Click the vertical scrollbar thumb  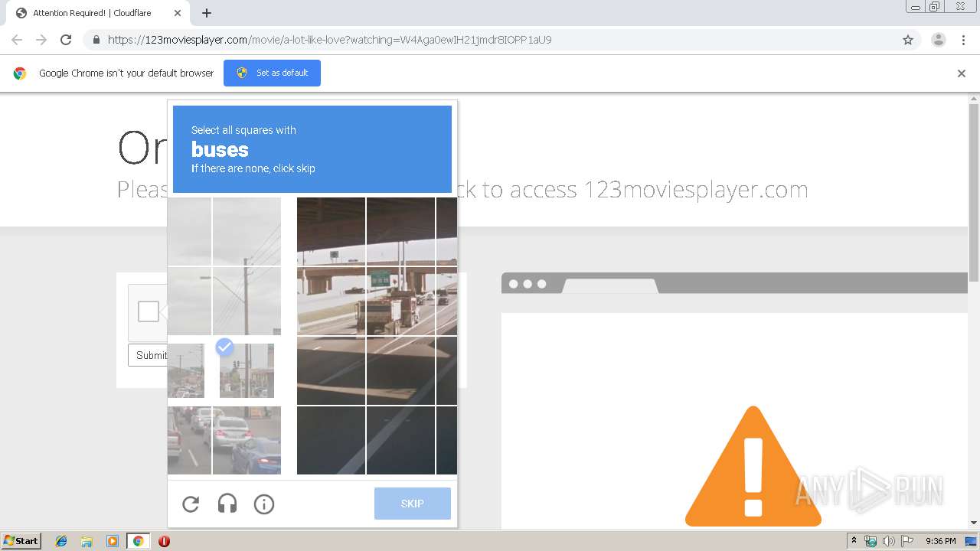point(974,193)
